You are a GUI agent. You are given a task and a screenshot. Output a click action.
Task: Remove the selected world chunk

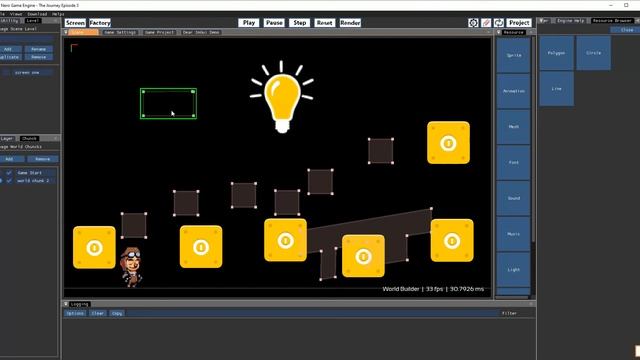pyautogui.click(x=42, y=159)
